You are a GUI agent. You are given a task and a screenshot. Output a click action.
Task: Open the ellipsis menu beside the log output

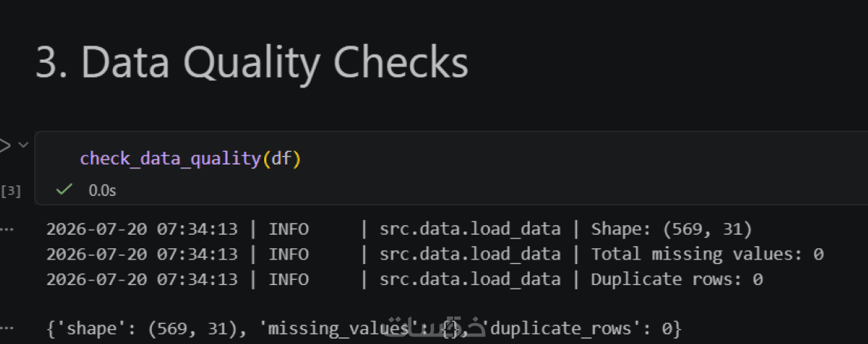tap(6, 230)
